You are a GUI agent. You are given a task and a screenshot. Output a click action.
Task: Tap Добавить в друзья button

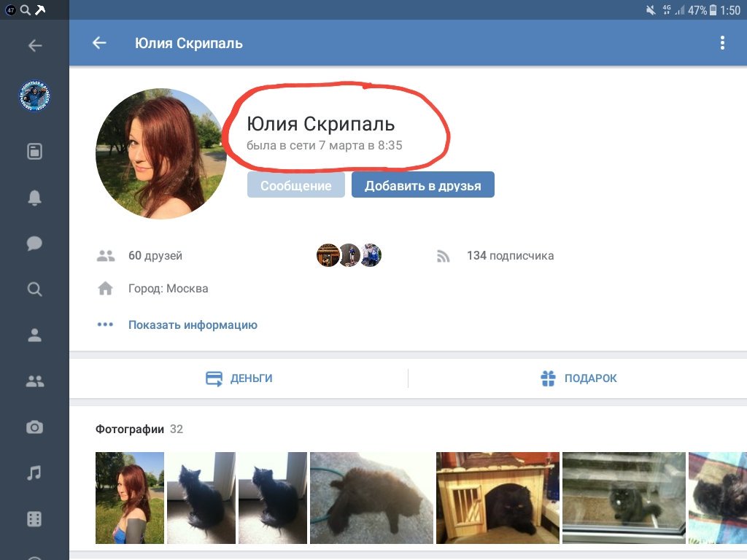click(423, 184)
